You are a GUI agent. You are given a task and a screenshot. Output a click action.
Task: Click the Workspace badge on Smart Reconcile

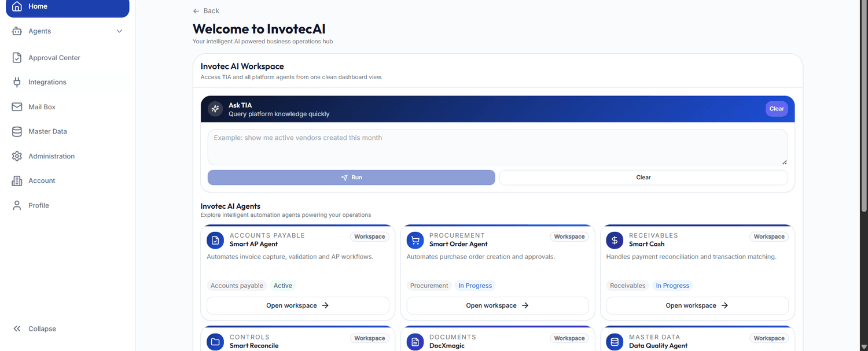370,338
